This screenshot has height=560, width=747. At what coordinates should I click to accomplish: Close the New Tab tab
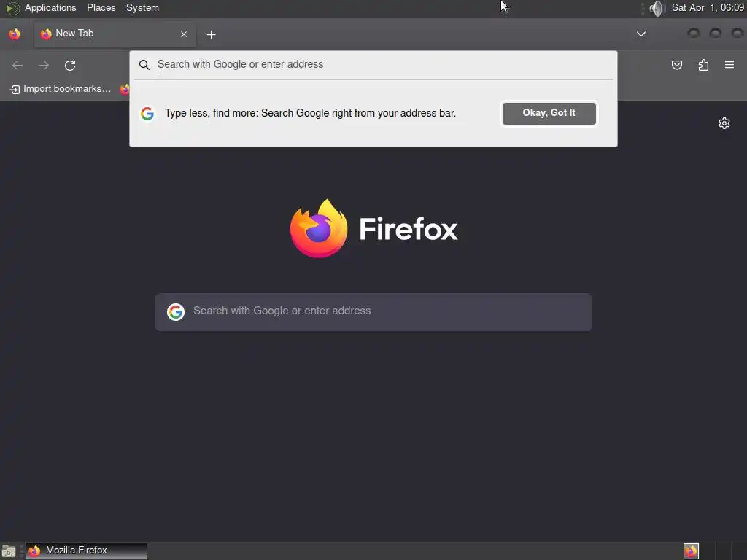(x=184, y=34)
